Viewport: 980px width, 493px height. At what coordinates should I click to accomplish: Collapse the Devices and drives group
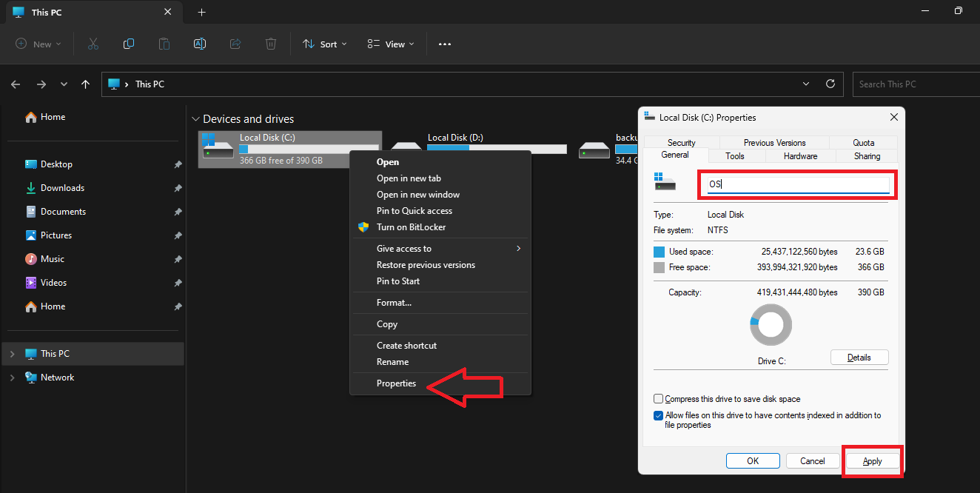[195, 119]
